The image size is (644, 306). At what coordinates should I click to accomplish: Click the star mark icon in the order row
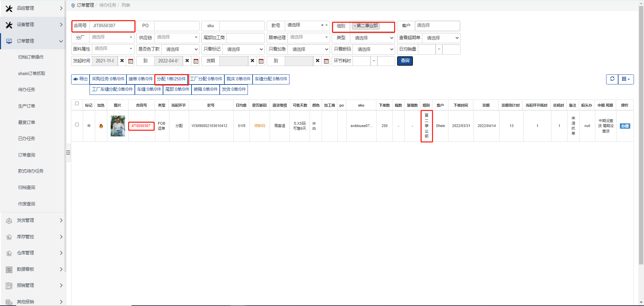[x=89, y=126]
